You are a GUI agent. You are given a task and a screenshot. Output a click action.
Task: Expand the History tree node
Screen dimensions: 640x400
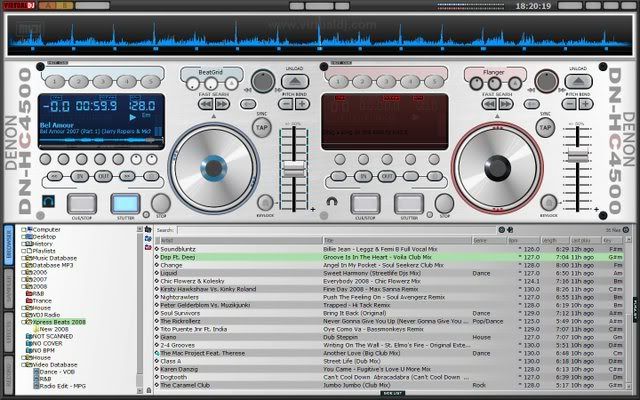(24, 244)
